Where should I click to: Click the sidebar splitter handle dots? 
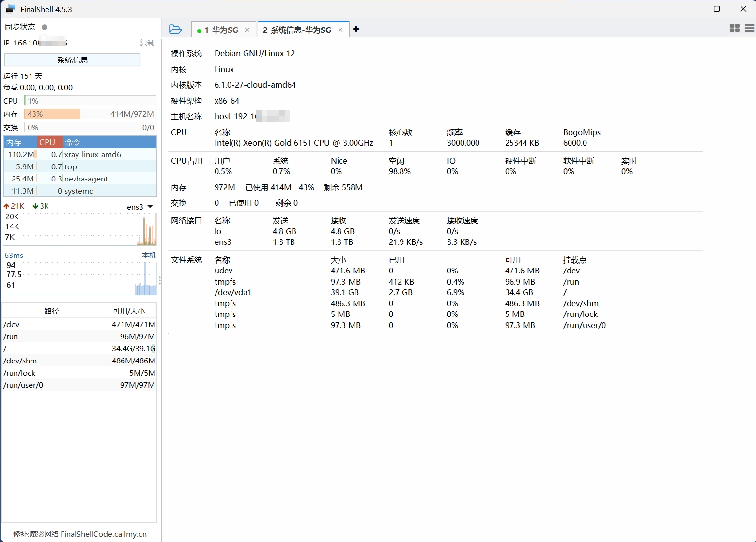point(159,280)
